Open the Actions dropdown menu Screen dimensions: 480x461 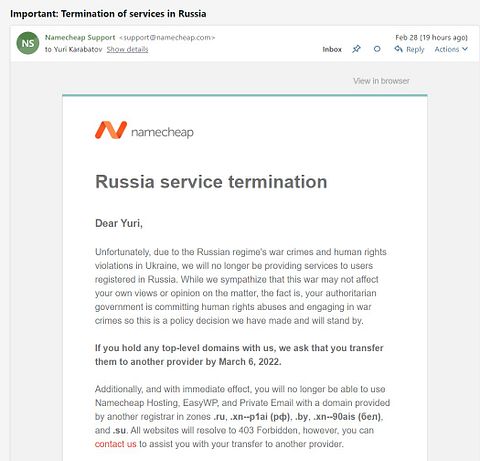point(451,49)
